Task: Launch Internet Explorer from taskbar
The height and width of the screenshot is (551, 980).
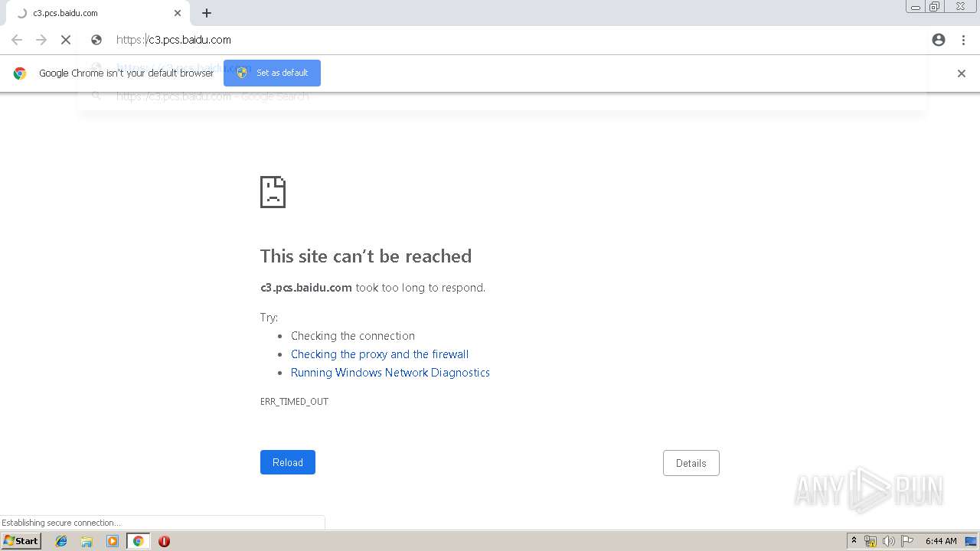Action: pyautogui.click(x=61, y=541)
